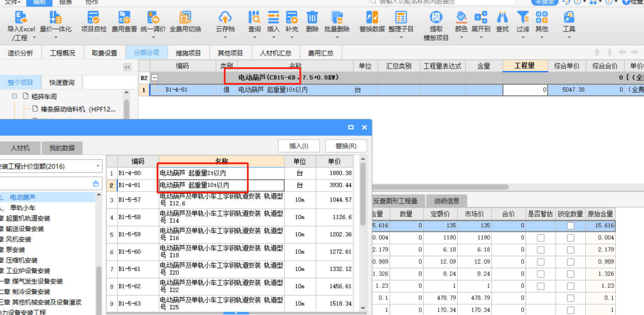Tick 锁定数量 checkbox in the 0.004 row

570,238
